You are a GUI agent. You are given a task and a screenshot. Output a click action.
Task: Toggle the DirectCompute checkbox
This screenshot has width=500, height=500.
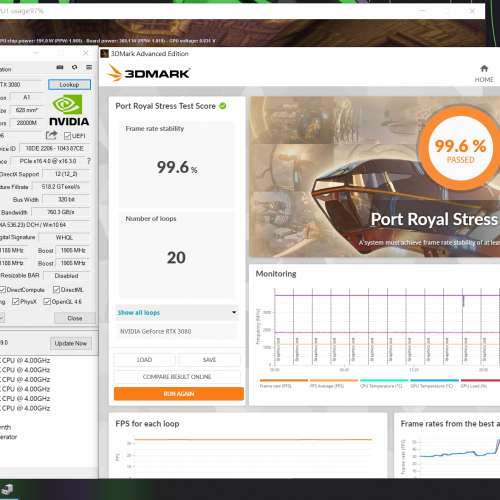click(3, 290)
